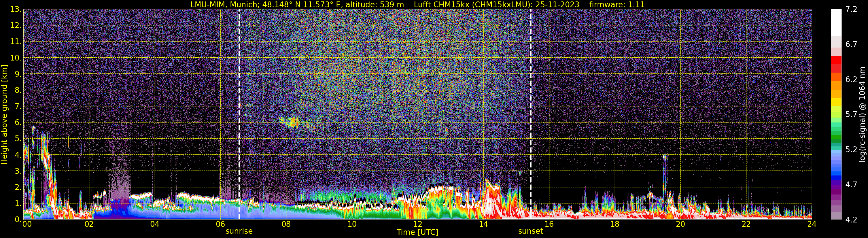Click the height axis tick label '13.'

click(16, 9)
